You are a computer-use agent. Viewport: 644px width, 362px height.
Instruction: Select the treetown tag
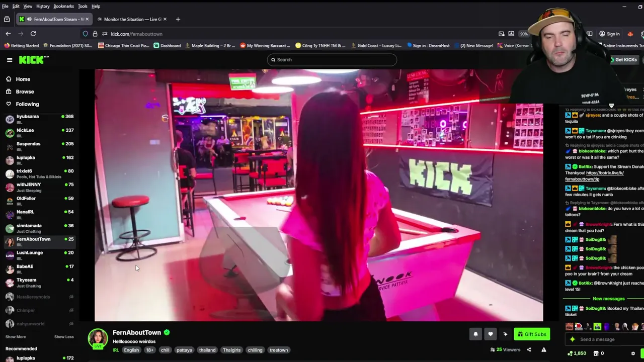pos(279,350)
